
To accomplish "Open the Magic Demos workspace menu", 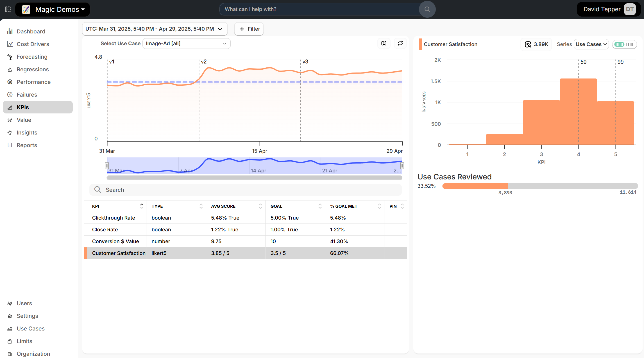I will tap(53, 9).
